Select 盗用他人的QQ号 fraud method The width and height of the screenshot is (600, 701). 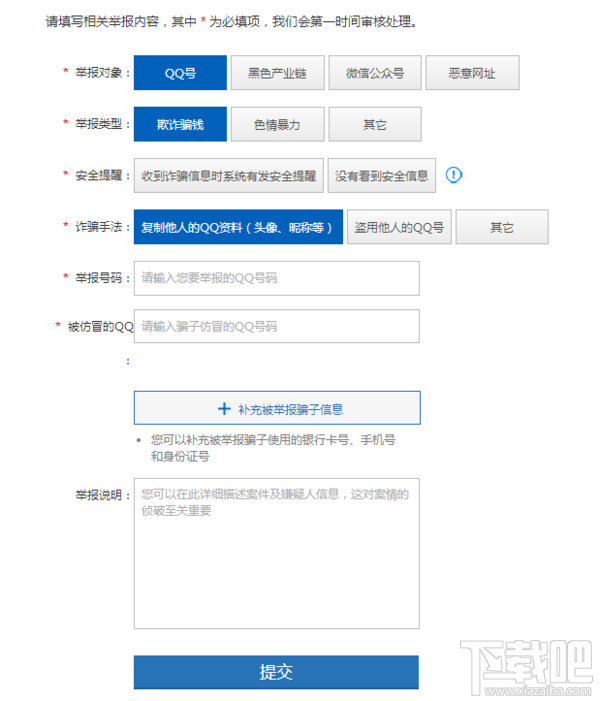coord(399,227)
